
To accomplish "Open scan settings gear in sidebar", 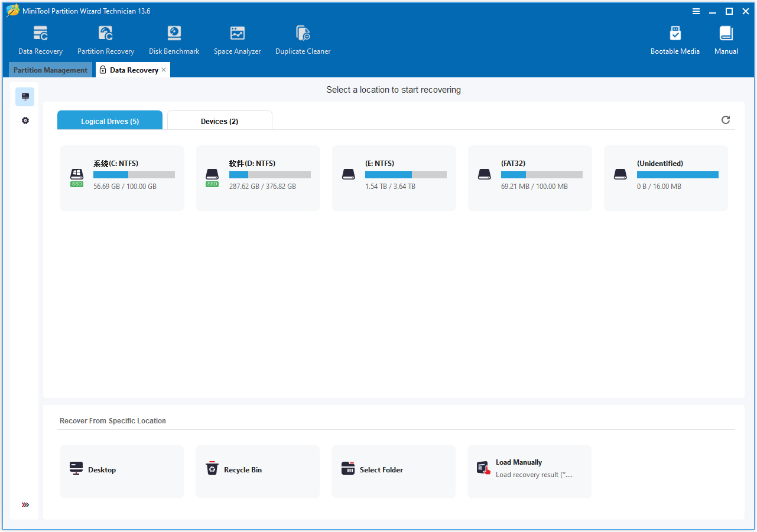I will tap(25, 120).
